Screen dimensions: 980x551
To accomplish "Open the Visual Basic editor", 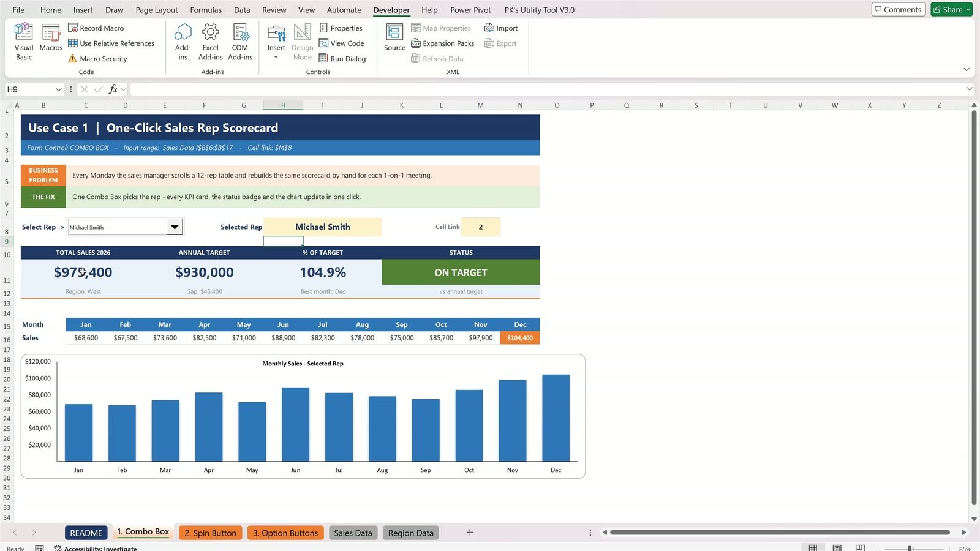I will click(x=24, y=42).
